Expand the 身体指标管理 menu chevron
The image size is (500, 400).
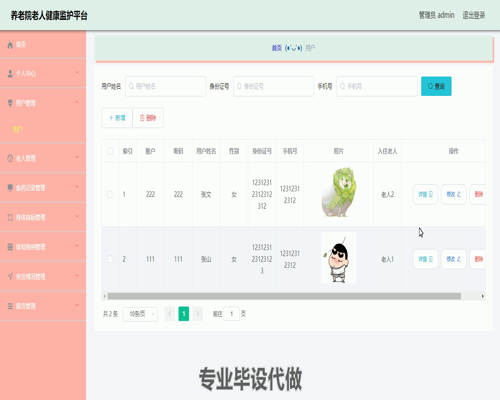coord(77,216)
